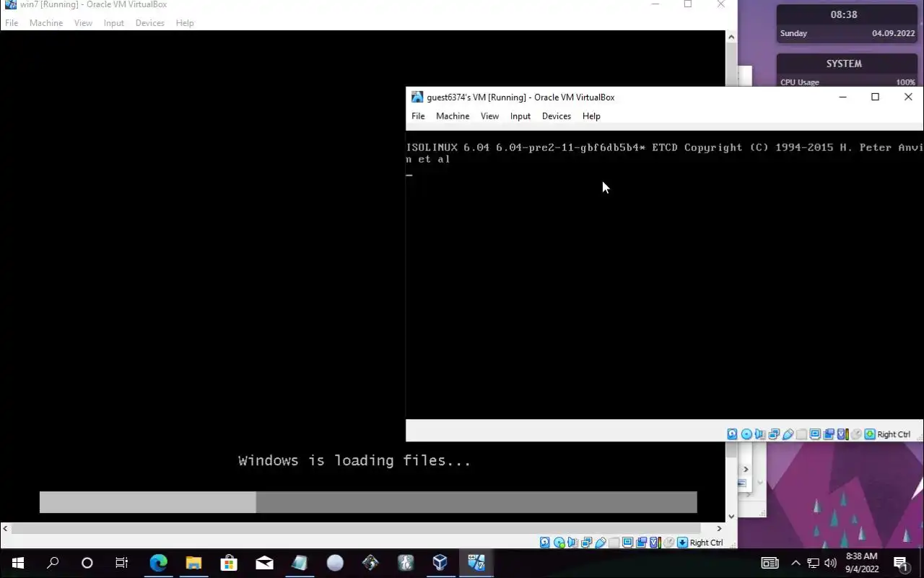Open network status icon in system tray
Screen dimensions: 924x578
point(813,563)
